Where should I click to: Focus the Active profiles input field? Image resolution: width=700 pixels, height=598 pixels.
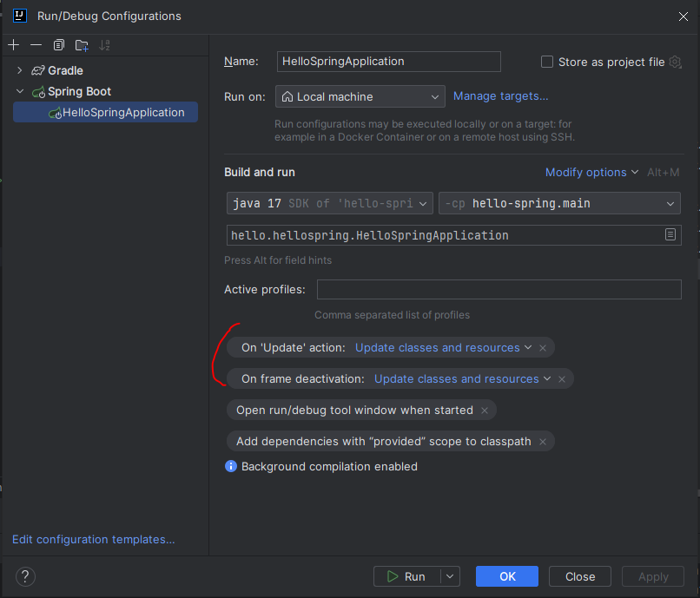pos(499,289)
